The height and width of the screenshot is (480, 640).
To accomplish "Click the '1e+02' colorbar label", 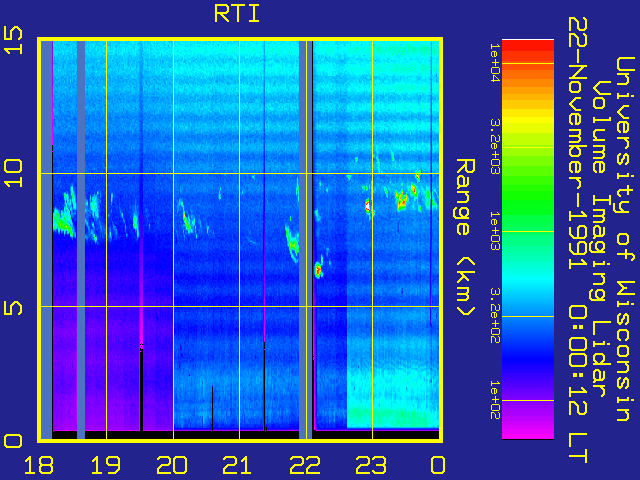I will pyautogui.click(x=495, y=400).
